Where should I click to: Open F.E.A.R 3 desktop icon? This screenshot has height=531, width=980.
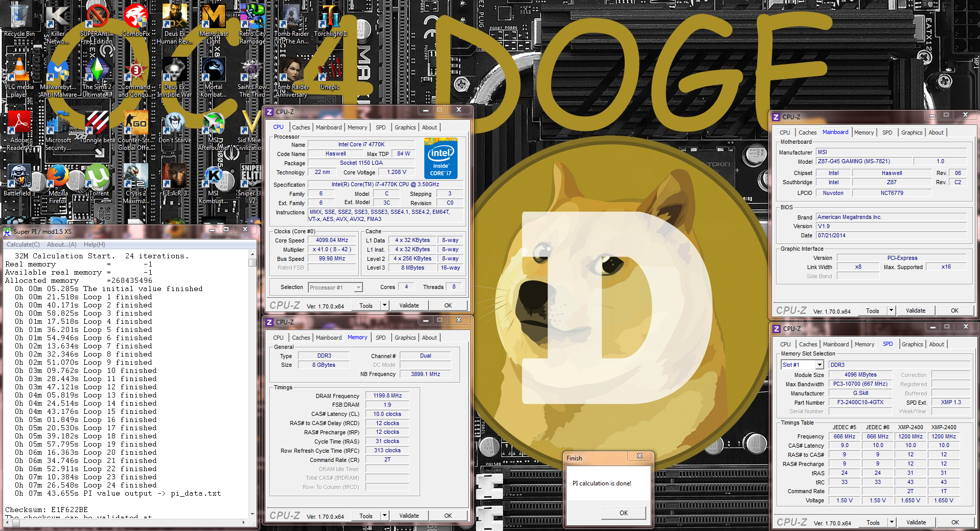tap(175, 180)
